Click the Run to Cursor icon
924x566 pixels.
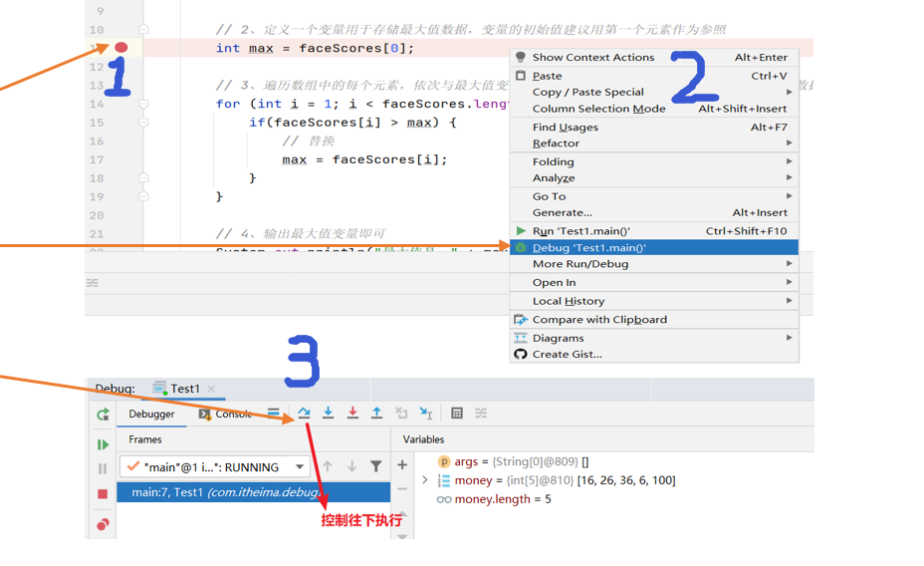click(425, 414)
